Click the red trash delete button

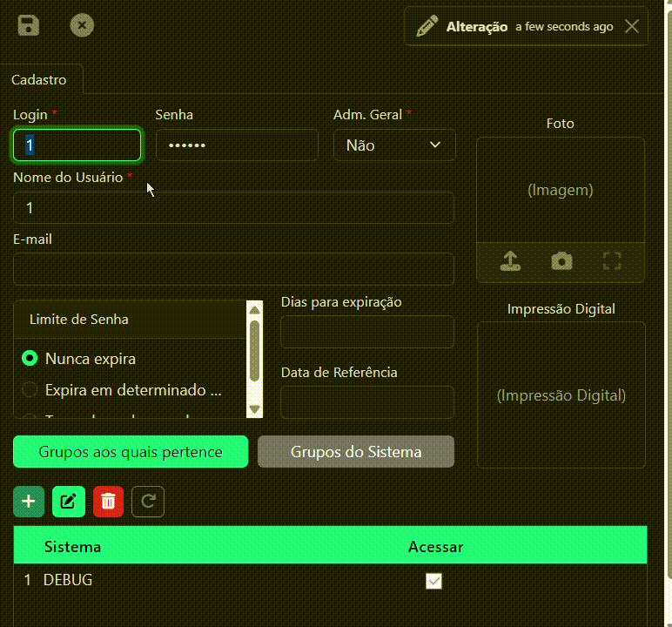click(x=108, y=501)
